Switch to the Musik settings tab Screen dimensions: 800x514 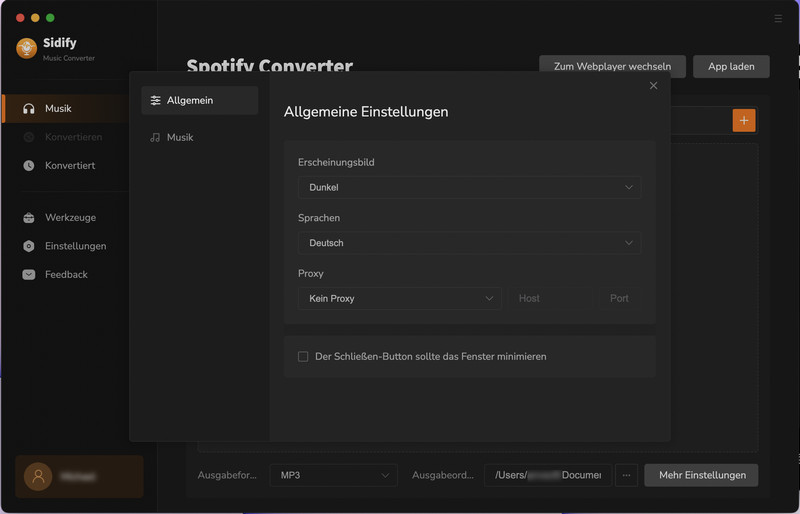pyautogui.click(x=199, y=137)
